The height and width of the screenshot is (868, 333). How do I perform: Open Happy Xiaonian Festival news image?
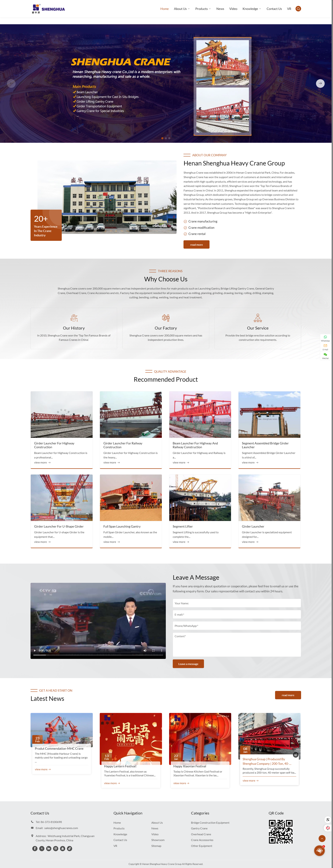coord(200,738)
